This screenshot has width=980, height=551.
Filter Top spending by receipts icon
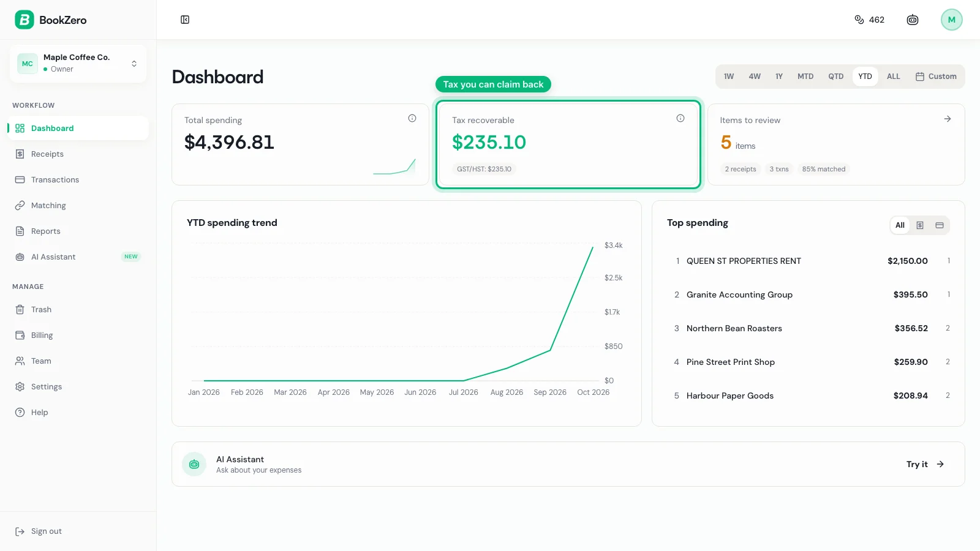tap(920, 225)
